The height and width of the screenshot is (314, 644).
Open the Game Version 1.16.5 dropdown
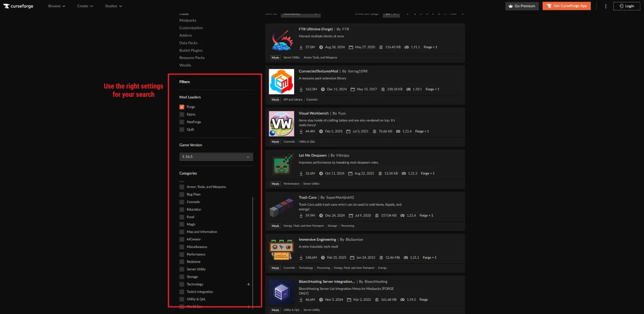click(x=216, y=156)
